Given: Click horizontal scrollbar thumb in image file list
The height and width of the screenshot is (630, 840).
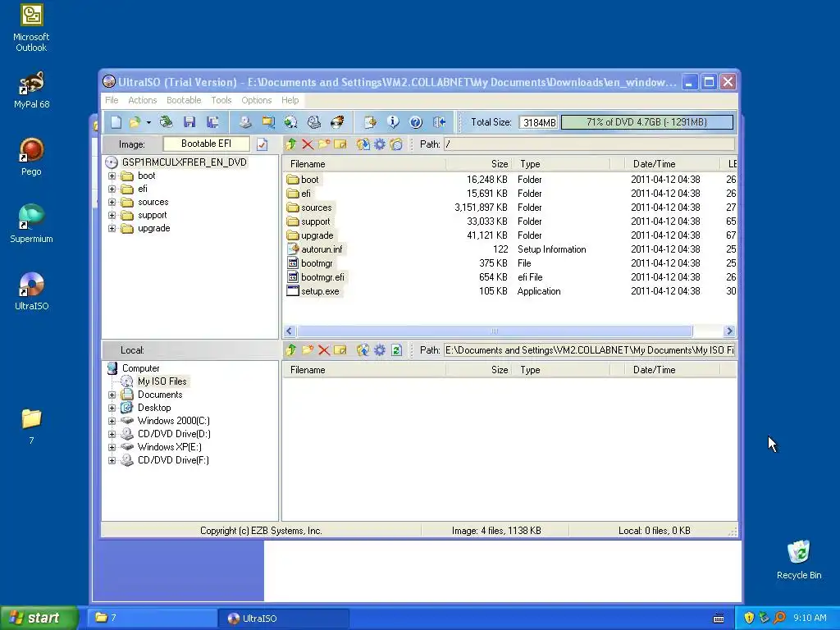Looking at the screenshot, I should 495,331.
